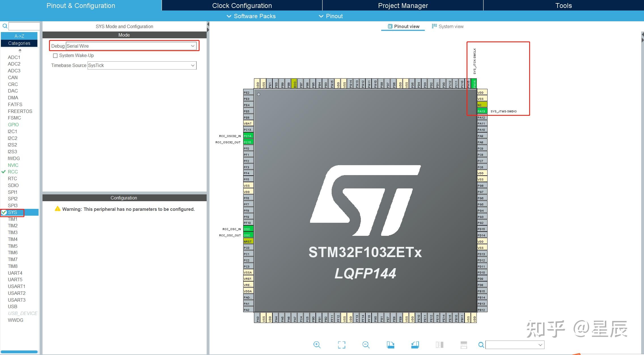Rotate the chip clockwise
The height and width of the screenshot is (355, 644).
click(390, 345)
